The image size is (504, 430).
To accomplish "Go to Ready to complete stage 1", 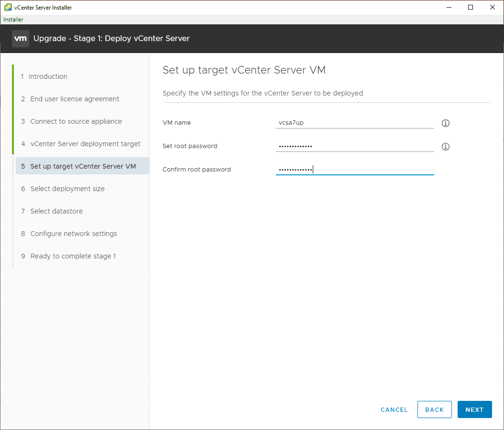I will coord(73,256).
